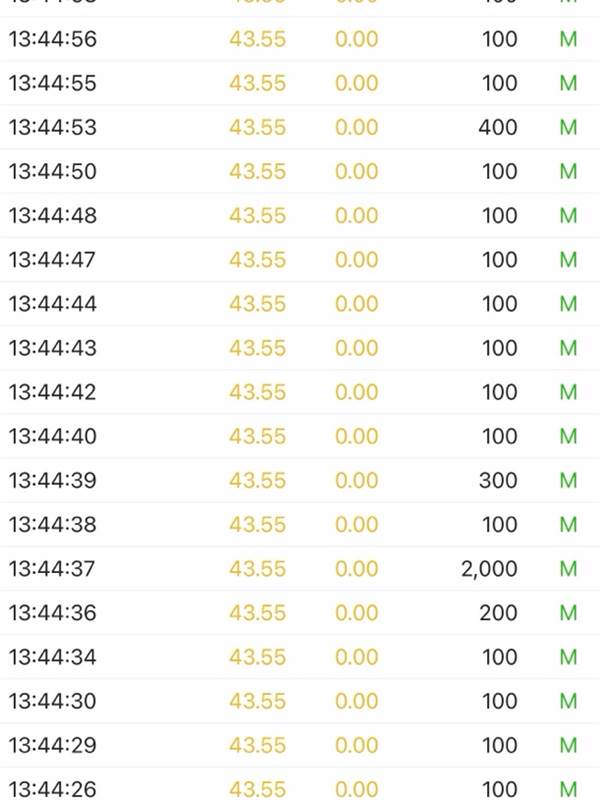
Task: Click the 2,000 volume entry
Action: pos(489,569)
